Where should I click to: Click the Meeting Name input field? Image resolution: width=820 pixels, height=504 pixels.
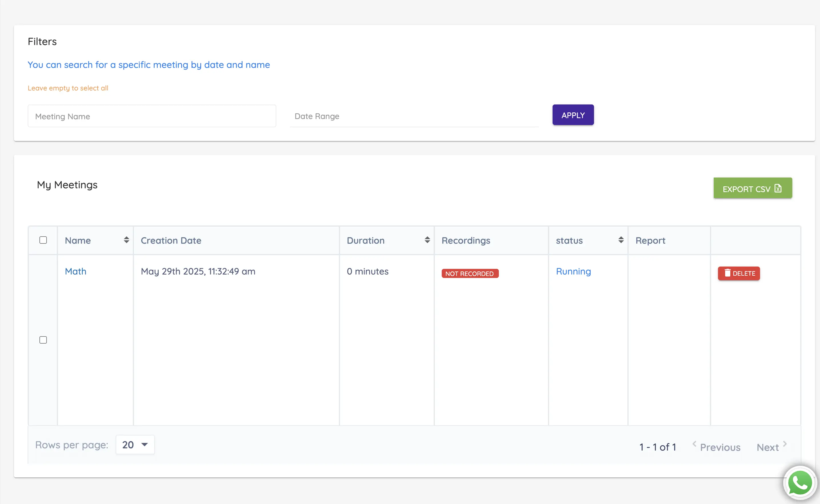coord(152,116)
